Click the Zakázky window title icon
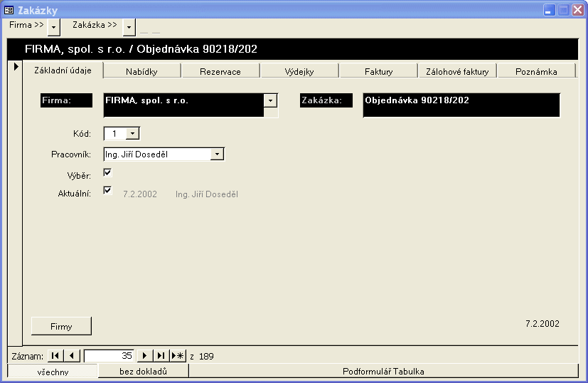Image resolution: width=588 pixels, height=383 pixels. pyautogui.click(x=9, y=10)
